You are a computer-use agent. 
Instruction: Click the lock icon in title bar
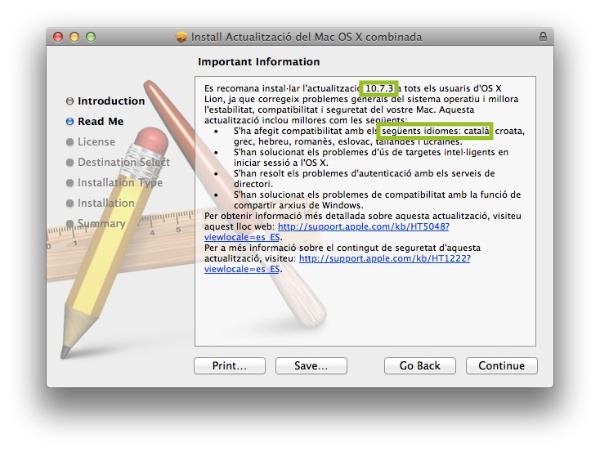click(543, 37)
